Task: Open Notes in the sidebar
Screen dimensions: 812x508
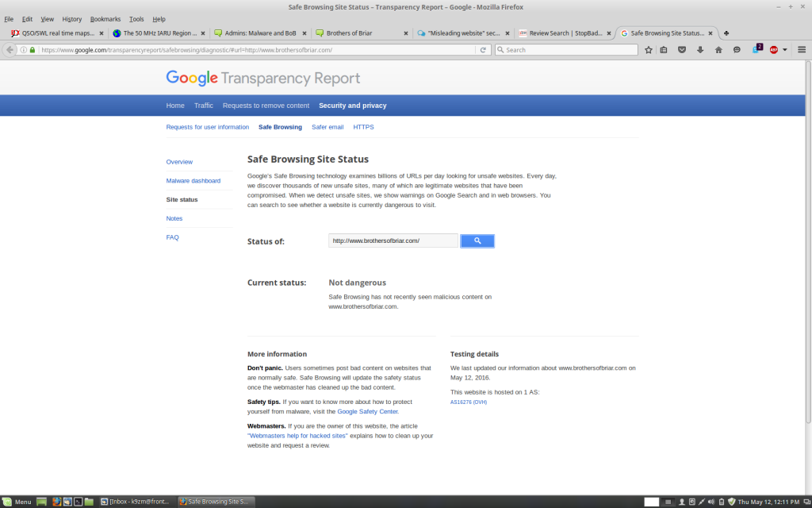Action: [x=174, y=218]
